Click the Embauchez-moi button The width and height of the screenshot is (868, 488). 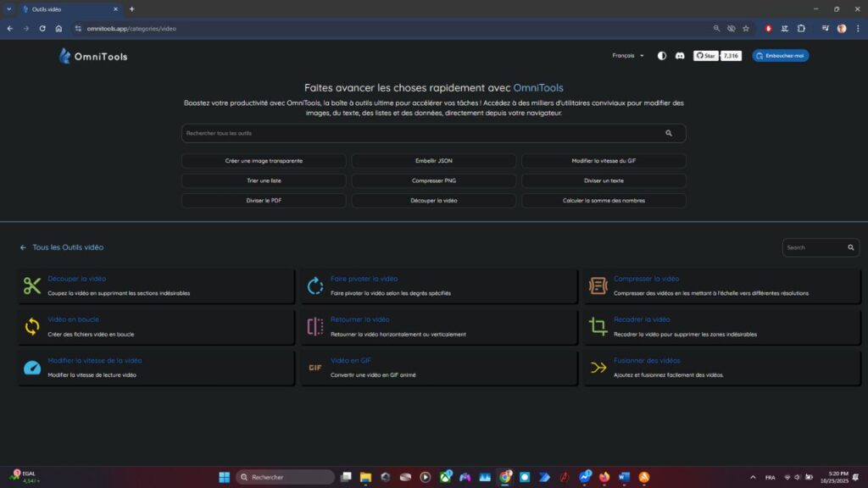pyautogui.click(x=779, y=55)
